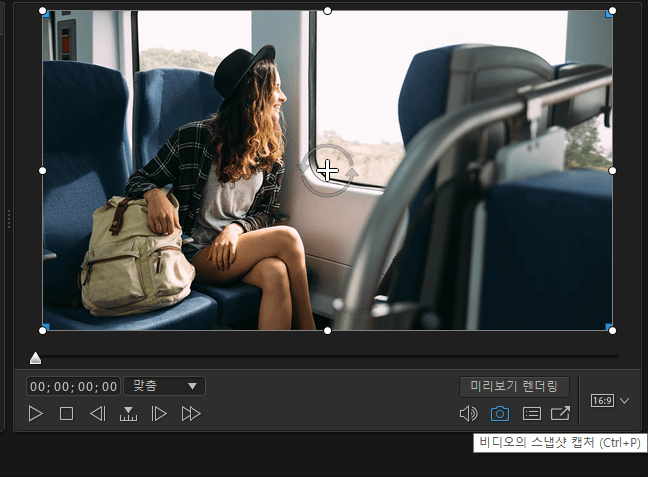Open the 맞춤 zoom dropdown
The image size is (648, 477).
click(x=164, y=386)
